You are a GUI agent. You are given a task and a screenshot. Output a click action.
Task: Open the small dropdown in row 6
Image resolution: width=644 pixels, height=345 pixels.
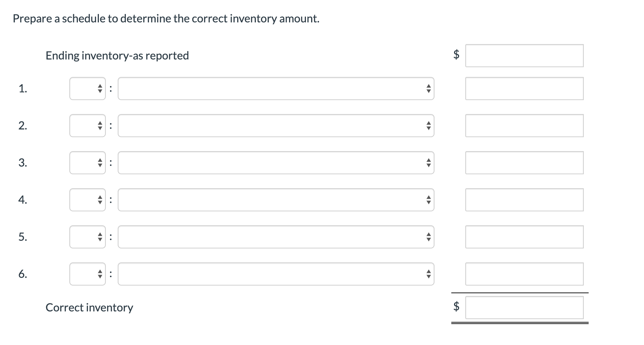[87, 274]
